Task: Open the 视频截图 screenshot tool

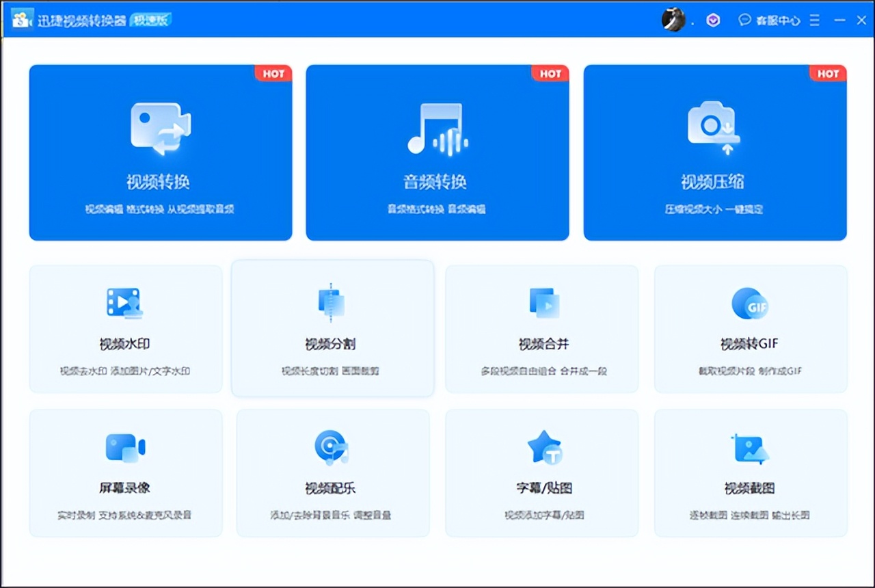Action: pos(751,472)
